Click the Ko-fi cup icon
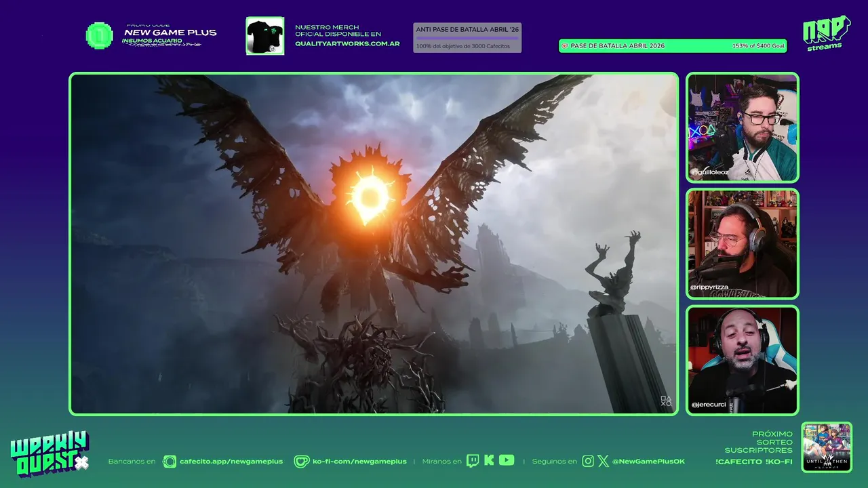Image resolution: width=868 pixels, height=488 pixels. pos(301,462)
